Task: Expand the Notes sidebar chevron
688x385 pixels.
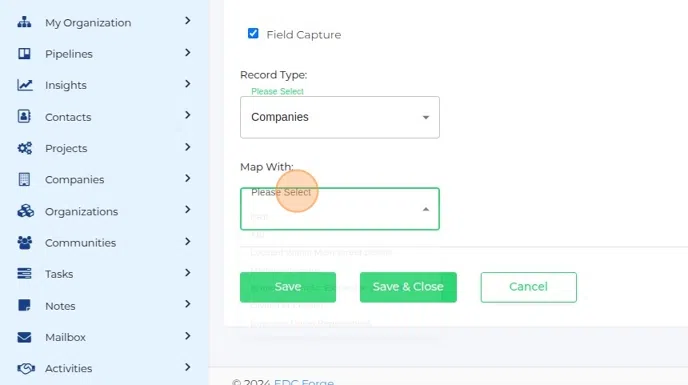Action: (188, 304)
